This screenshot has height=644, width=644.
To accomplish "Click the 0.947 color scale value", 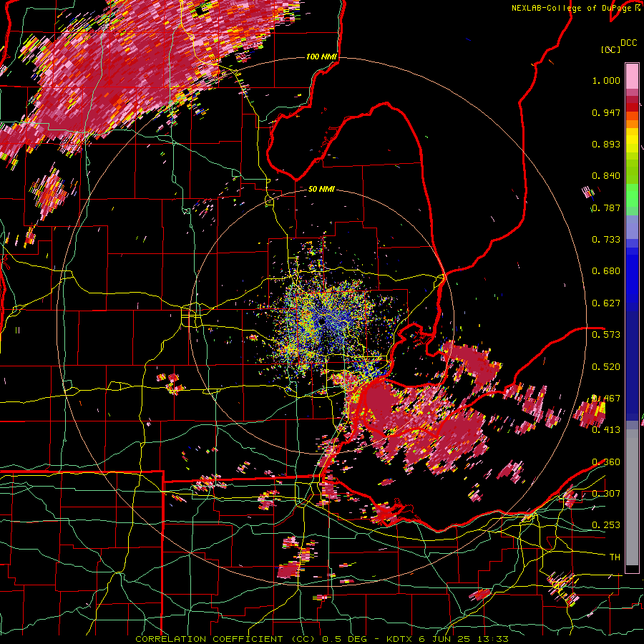I will [606, 112].
